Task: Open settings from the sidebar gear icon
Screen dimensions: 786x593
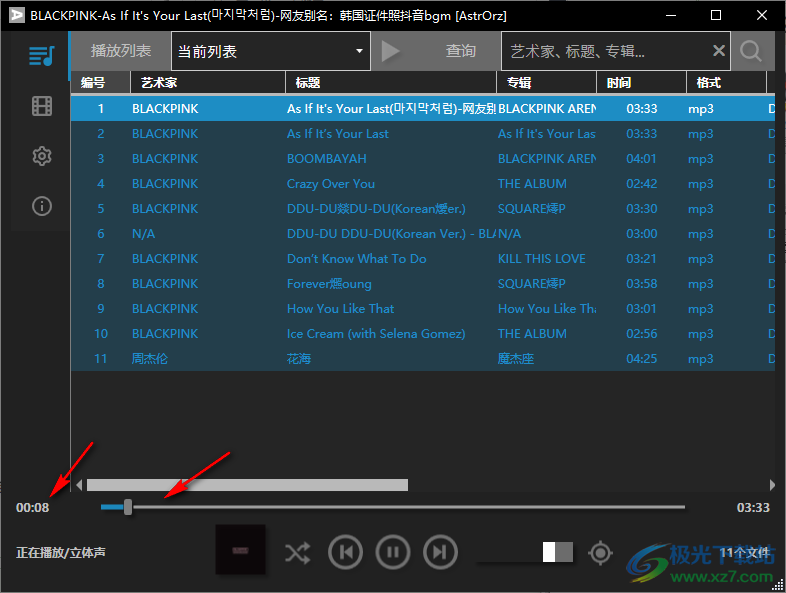Action: [42, 156]
